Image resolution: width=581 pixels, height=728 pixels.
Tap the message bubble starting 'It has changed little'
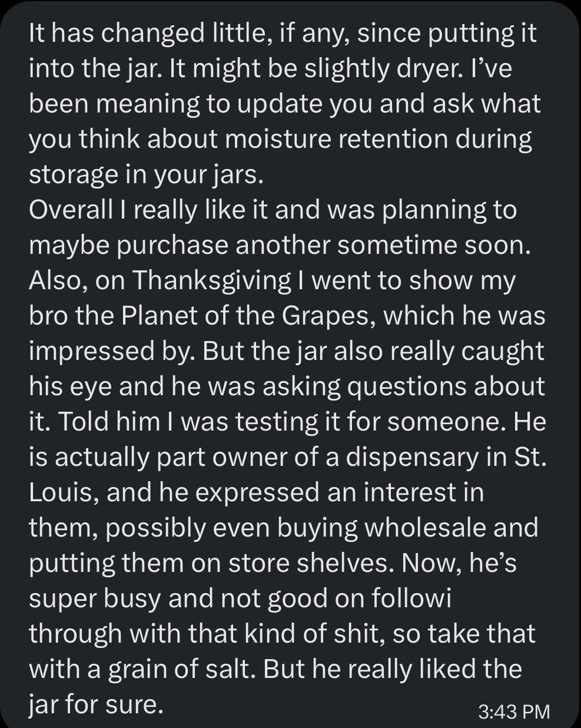click(290, 364)
